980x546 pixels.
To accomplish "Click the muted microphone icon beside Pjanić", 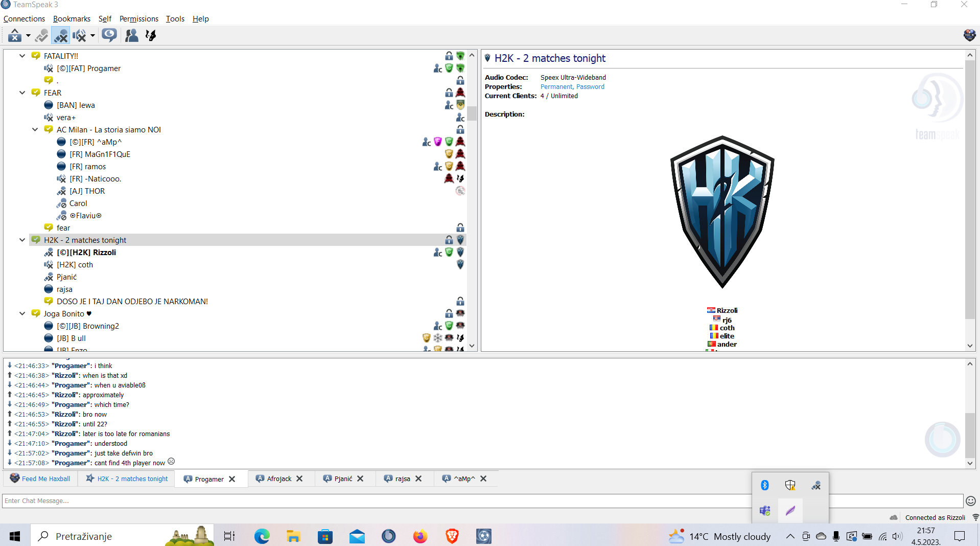I will point(49,277).
